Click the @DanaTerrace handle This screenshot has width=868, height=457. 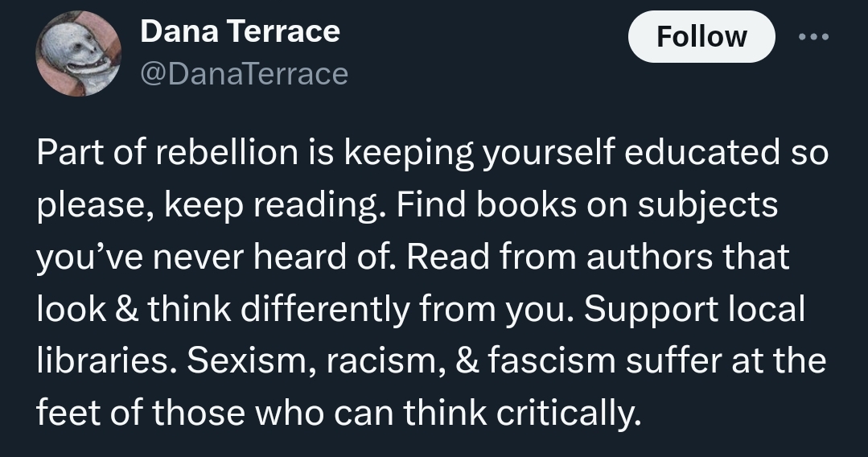pos(245,74)
